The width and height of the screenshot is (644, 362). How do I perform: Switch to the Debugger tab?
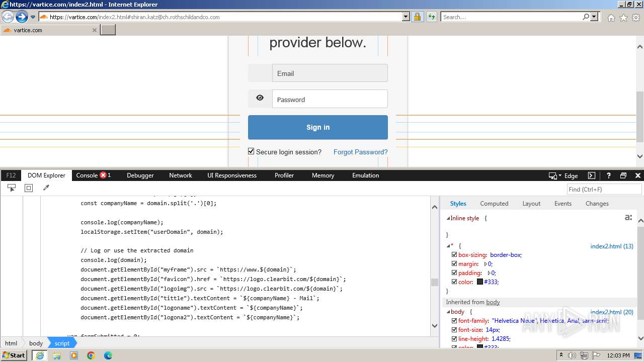click(x=140, y=175)
